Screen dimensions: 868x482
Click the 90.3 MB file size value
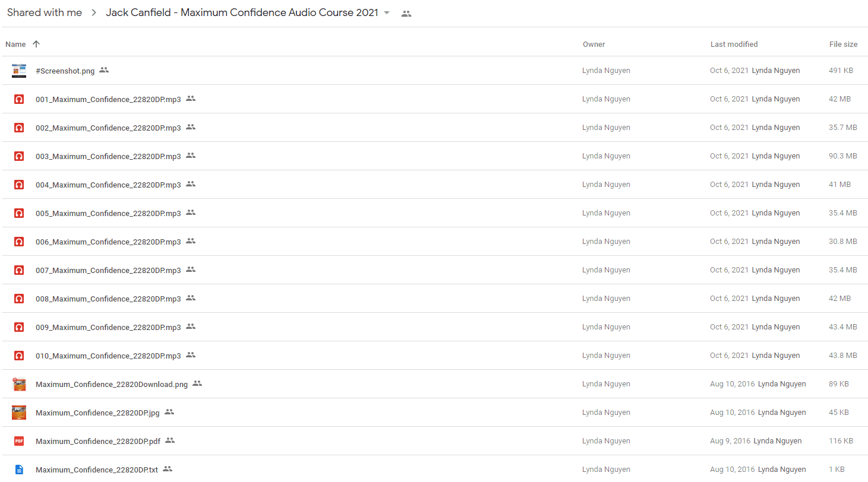843,156
